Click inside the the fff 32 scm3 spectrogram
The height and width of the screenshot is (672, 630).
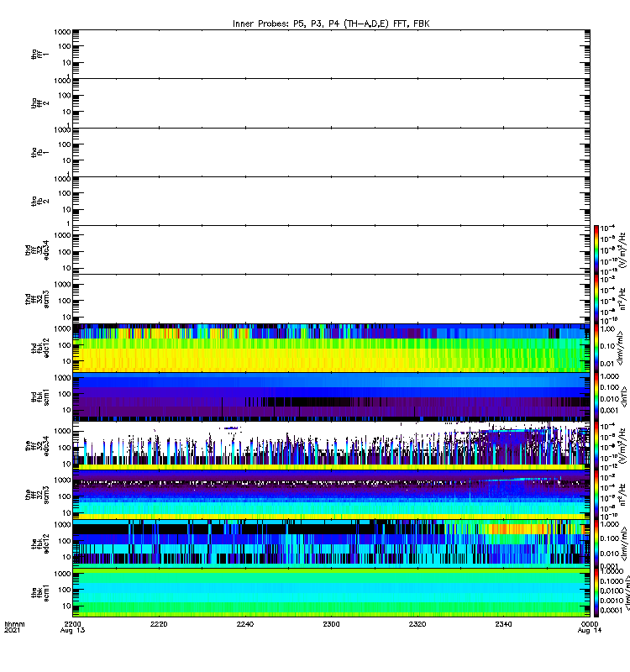331,495
